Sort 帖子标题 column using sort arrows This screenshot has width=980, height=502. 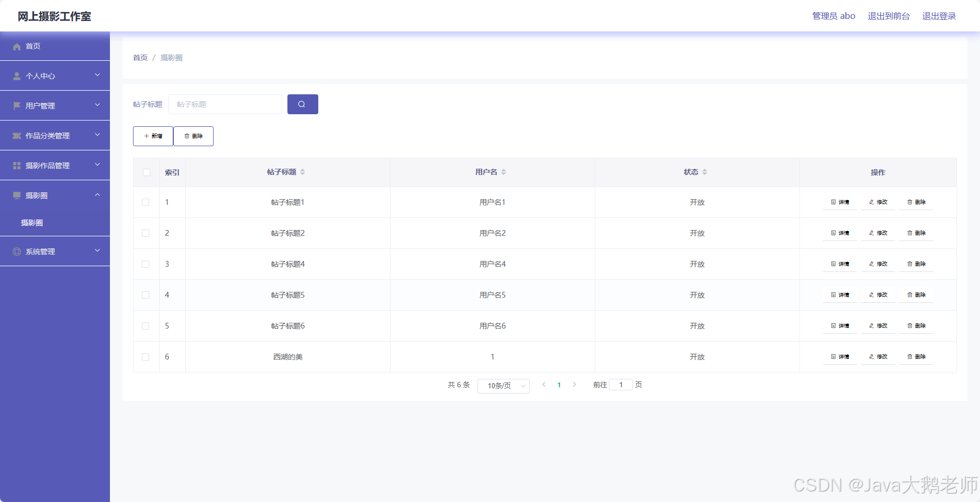(x=303, y=172)
